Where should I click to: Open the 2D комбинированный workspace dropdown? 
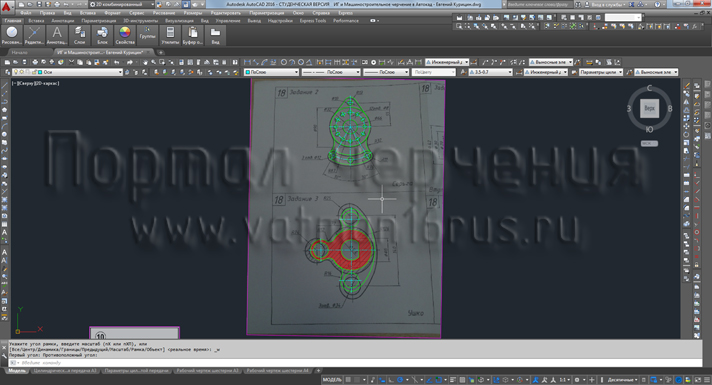point(121,5)
